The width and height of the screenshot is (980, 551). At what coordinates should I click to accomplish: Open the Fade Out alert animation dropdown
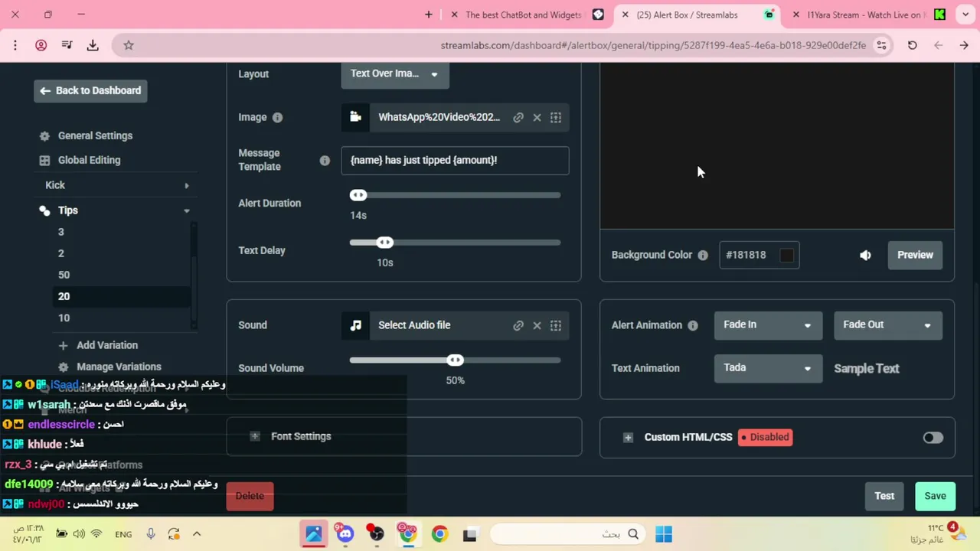pos(888,325)
